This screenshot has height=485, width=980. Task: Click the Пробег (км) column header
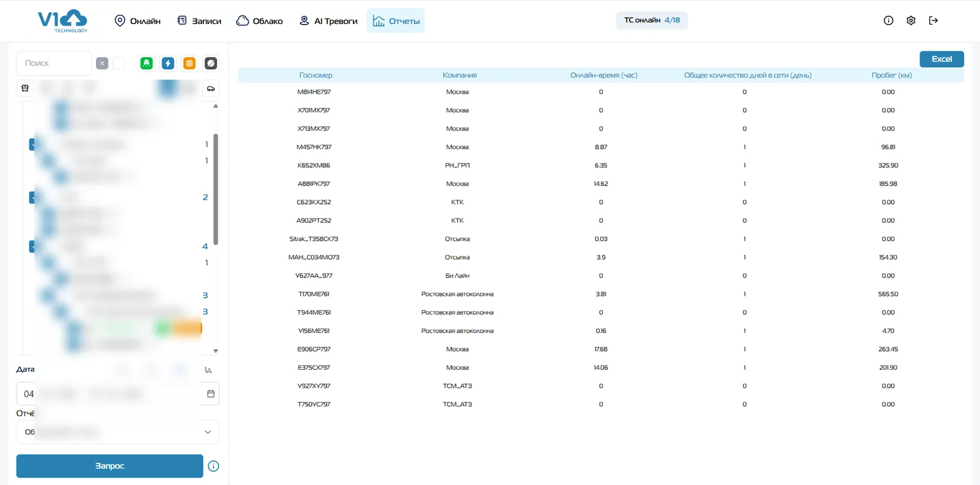pos(892,75)
